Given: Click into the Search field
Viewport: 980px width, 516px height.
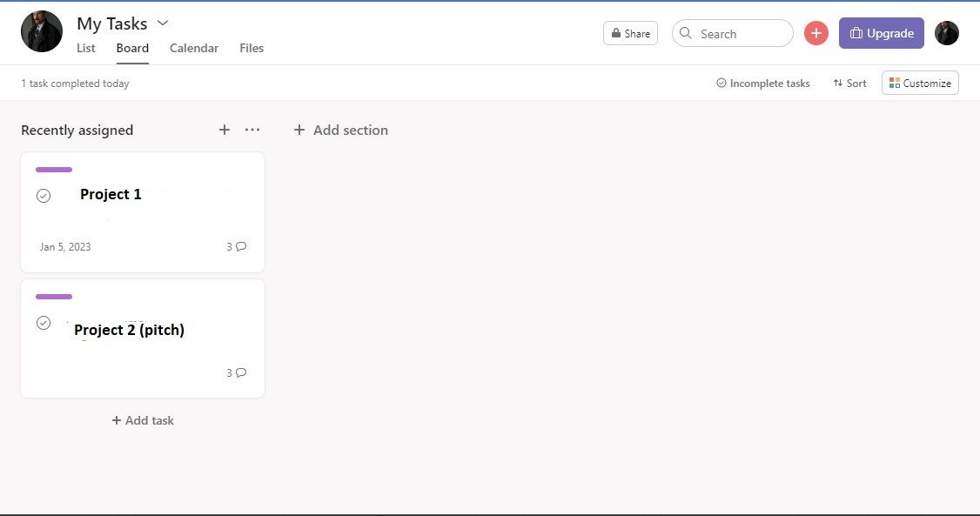Looking at the screenshot, I should [740, 33].
